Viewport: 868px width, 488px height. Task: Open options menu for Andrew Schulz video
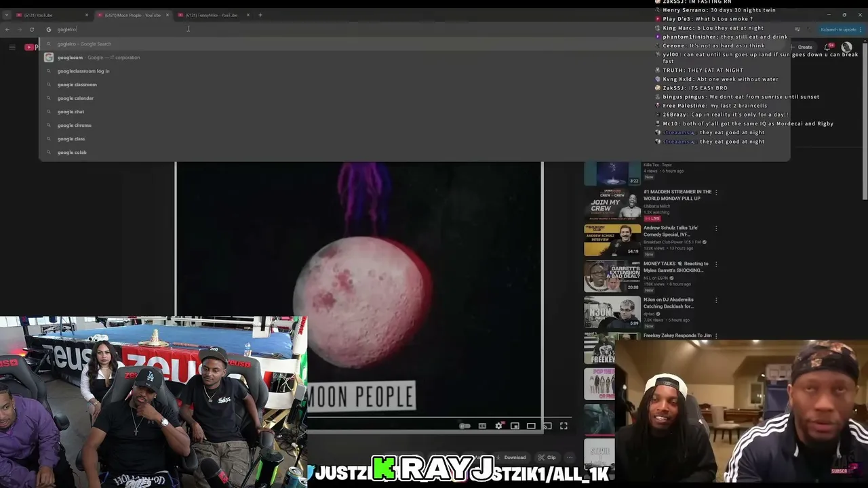[716, 228]
